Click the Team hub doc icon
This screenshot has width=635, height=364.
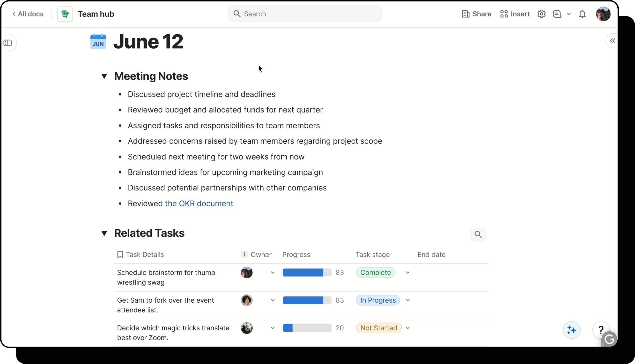coord(65,14)
